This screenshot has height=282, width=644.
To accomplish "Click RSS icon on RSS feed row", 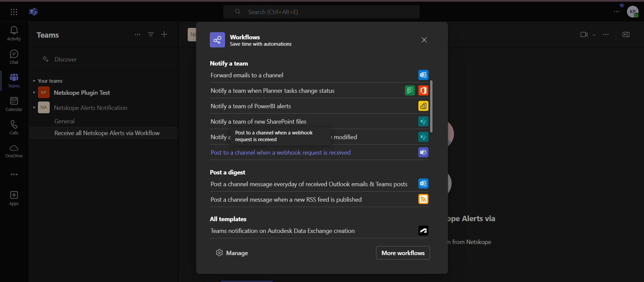I will (x=423, y=199).
